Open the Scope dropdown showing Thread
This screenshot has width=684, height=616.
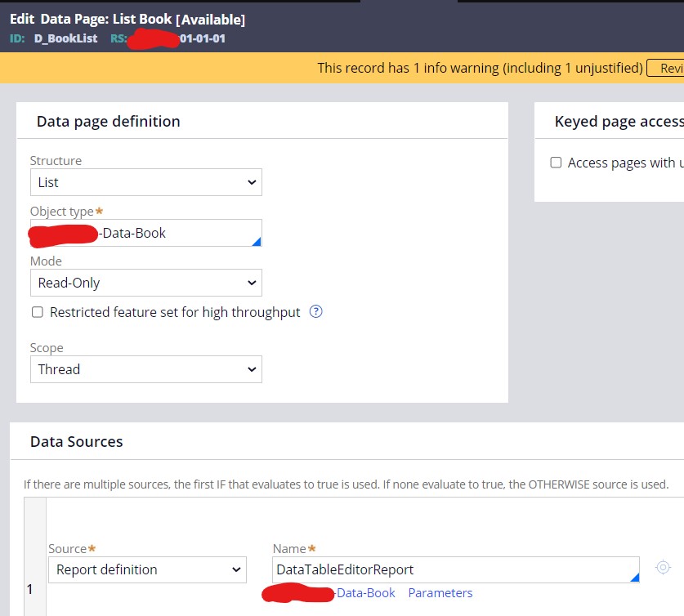point(146,369)
